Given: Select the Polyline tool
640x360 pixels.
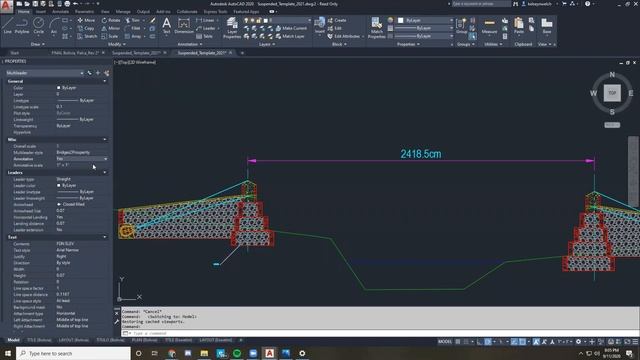Looking at the screenshot, I should coord(22,26).
